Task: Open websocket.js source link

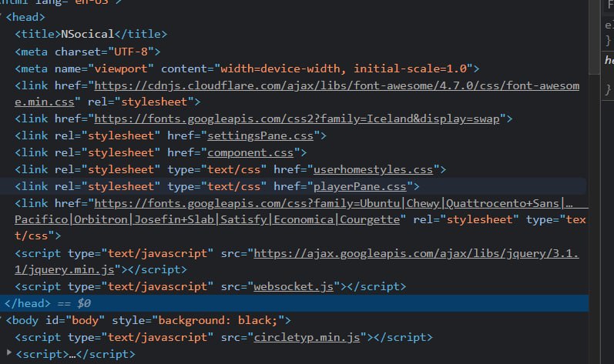Action: pyautogui.click(x=294, y=286)
